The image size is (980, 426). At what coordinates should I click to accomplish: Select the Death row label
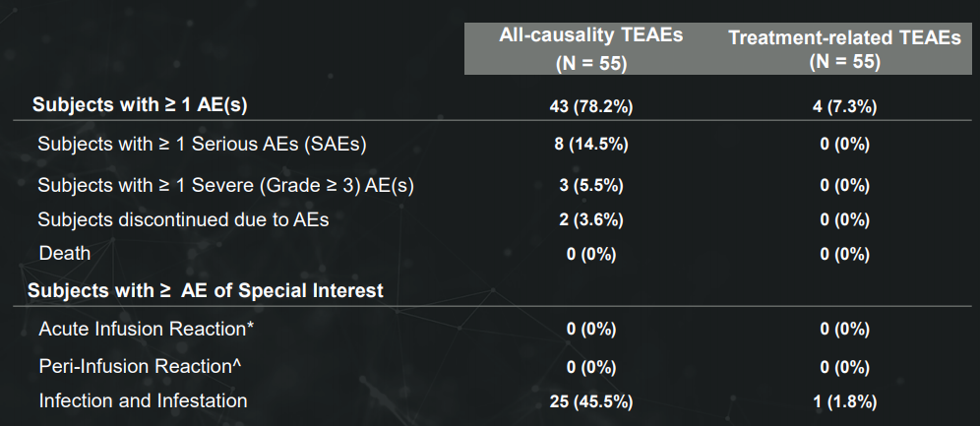tap(65, 254)
